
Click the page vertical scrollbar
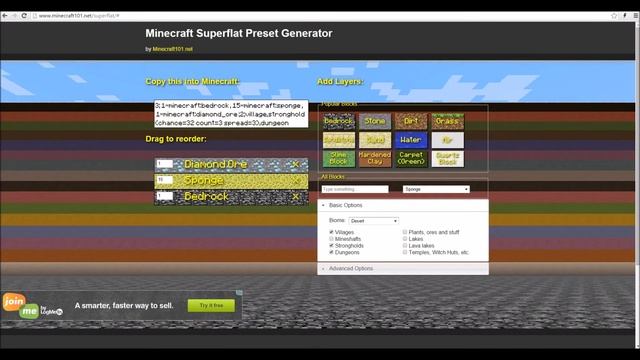pyautogui.click(x=637, y=184)
